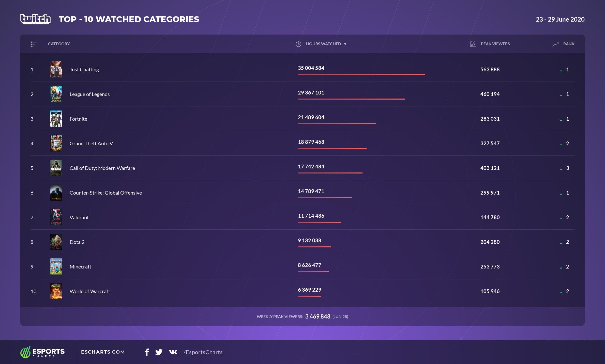Click the Fortnite game cover thumbnail

[56, 119]
